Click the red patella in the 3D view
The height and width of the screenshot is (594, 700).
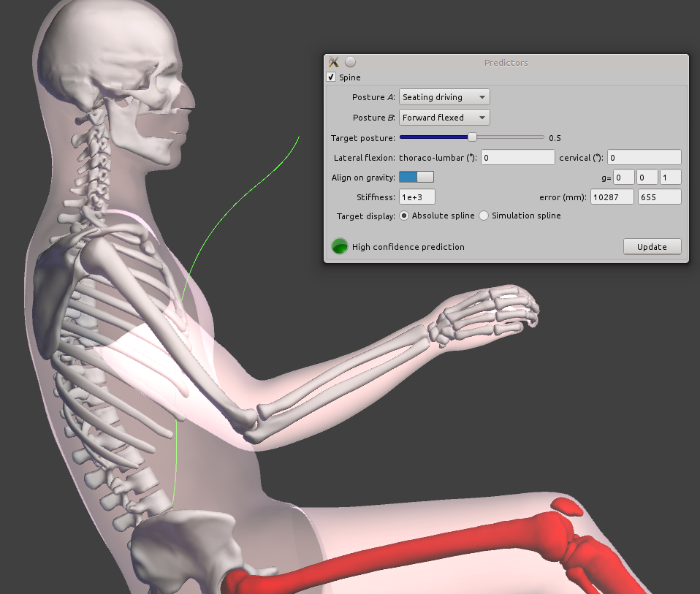pos(566,507)
